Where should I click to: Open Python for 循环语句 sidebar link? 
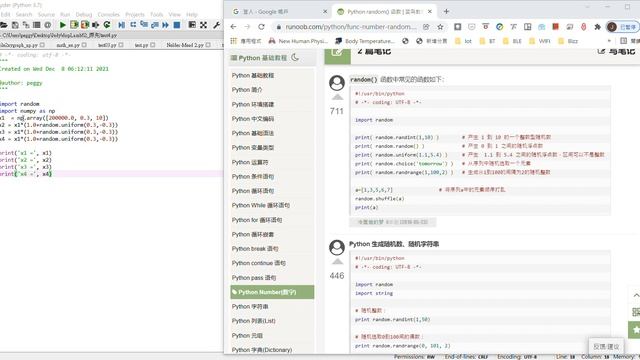pyautogui.click(x=257, y=220)
